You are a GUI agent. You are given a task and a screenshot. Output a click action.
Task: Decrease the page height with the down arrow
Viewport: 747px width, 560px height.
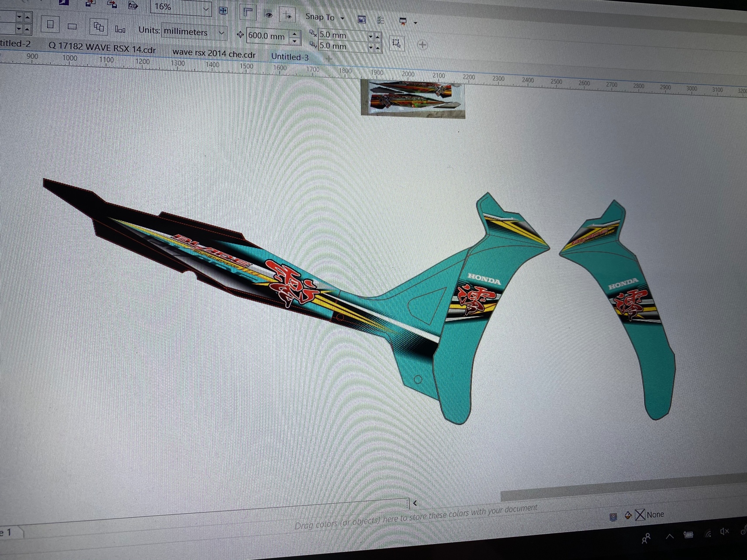pos(19,29)
